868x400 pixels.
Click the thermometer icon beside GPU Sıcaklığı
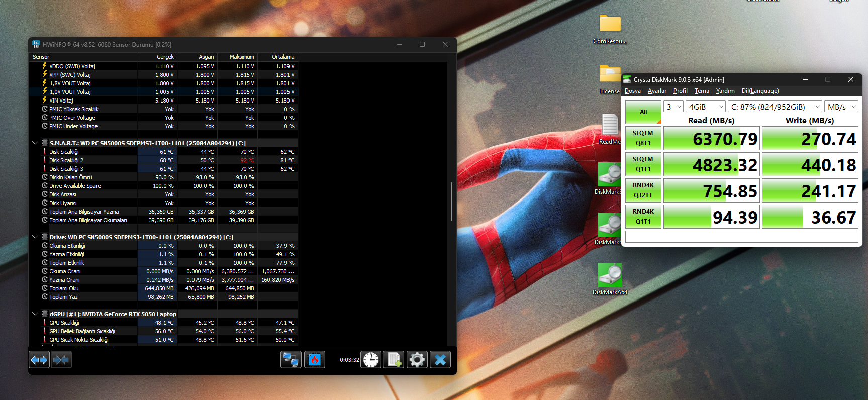pyautogui.click(x=45, y=323)
